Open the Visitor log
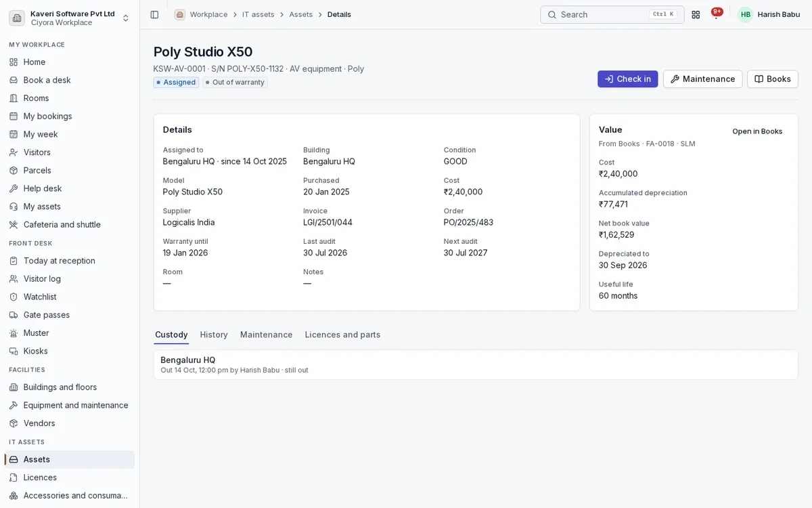This screenshot has height=508, width=812. [x=69, y=278]
